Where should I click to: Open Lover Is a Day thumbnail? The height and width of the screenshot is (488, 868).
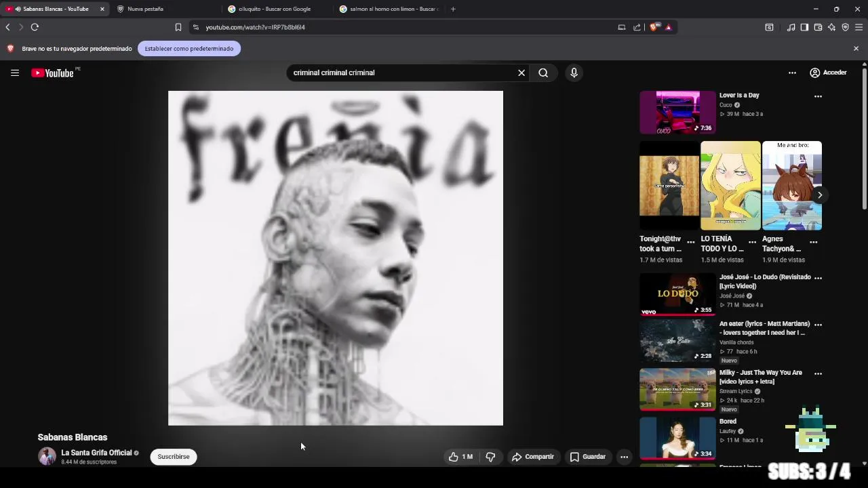(677, 113)
